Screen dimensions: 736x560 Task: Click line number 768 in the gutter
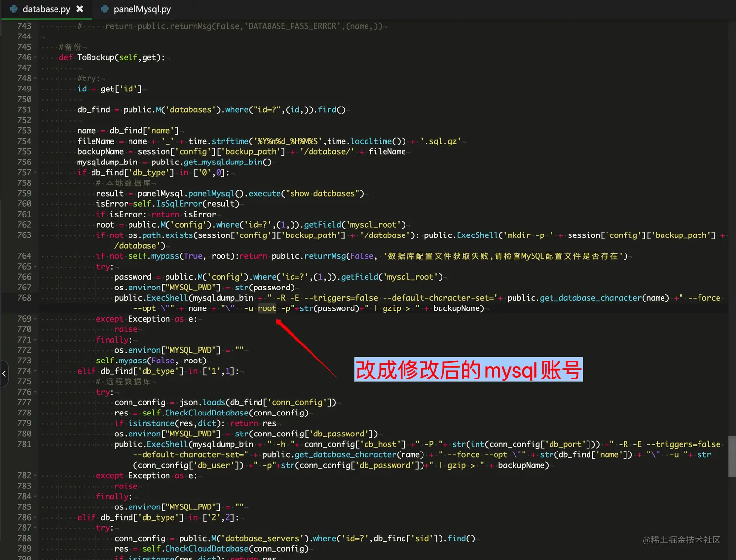pos(24,298)
